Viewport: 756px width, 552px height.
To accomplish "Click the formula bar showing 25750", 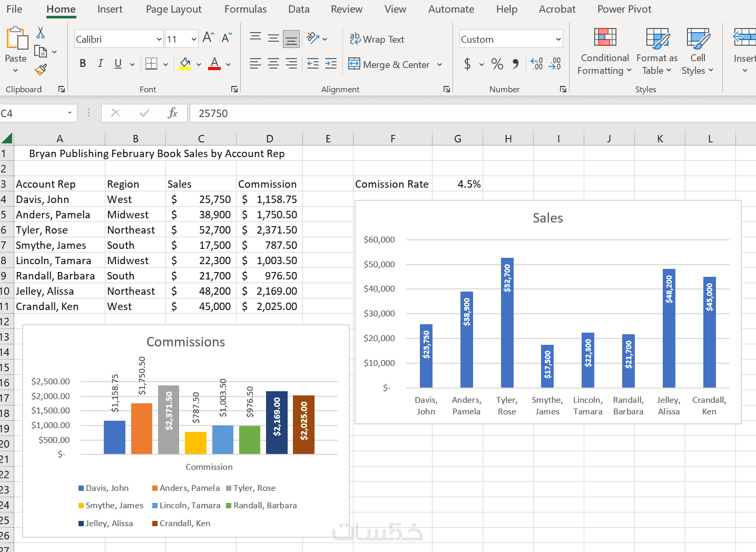I will tap(473, 113).
